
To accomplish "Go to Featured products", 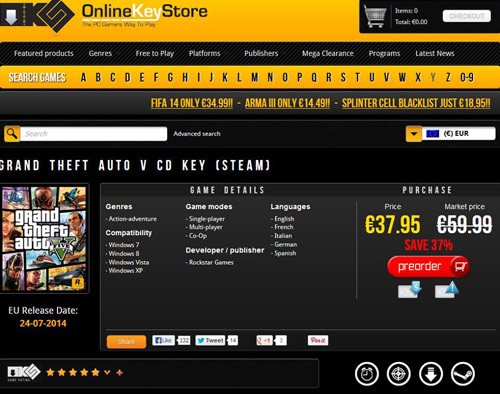I will 44,53.
